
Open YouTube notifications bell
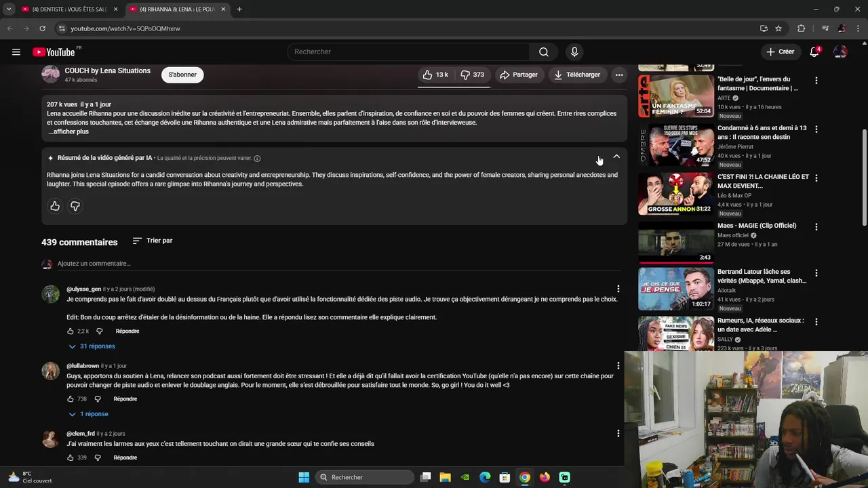pyautogui.click(x=815, y=52)
